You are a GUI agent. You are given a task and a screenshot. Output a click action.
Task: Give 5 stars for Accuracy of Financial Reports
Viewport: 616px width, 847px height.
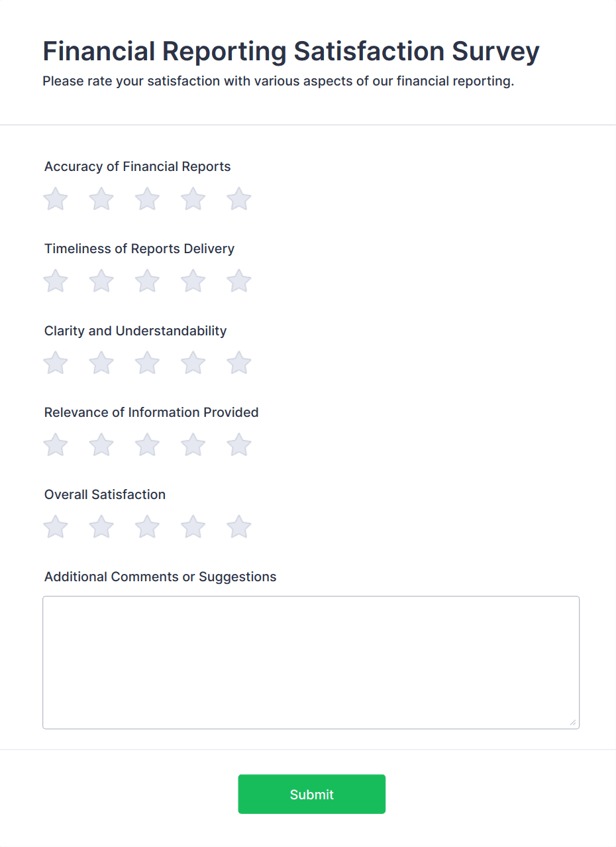(x=238, y=199)
